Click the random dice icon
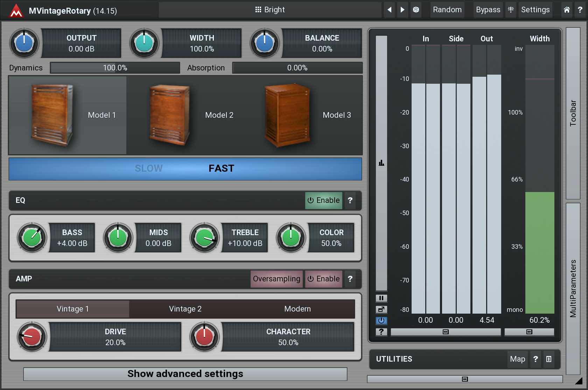Screen dimensions: 588x390 coord(416,10)
